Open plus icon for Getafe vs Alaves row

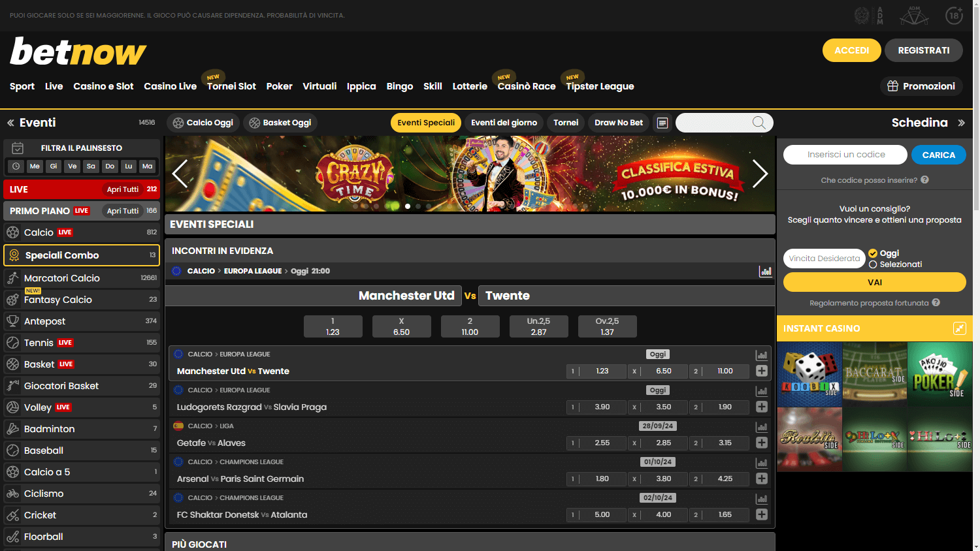(x=762, y=443)
